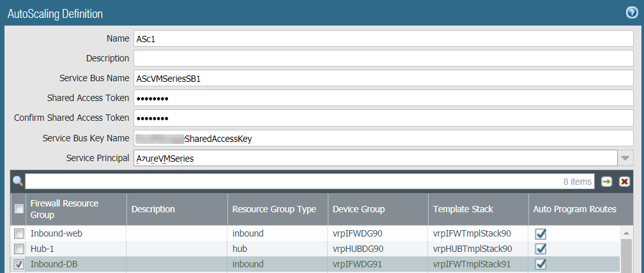Check the Inbound-web row checkbox
Viewport: 644px width, 273px height.
(19, 234)
